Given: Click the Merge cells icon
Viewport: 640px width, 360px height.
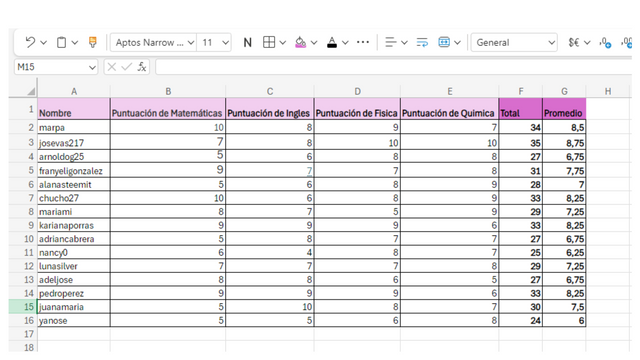Looking at the screenshot, I should click(x=444, y=42).
